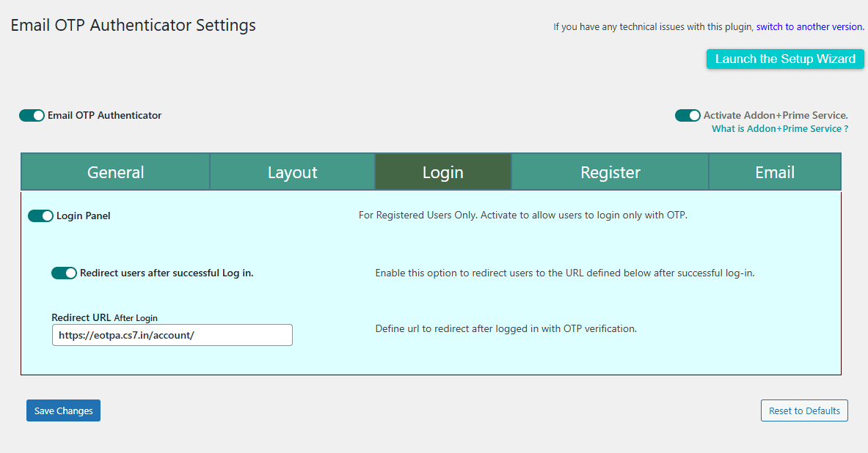Image resolution: width=868 pixels, height=453 pixels.
Task: Select the Login tab
Action: [x=442, y=172]
